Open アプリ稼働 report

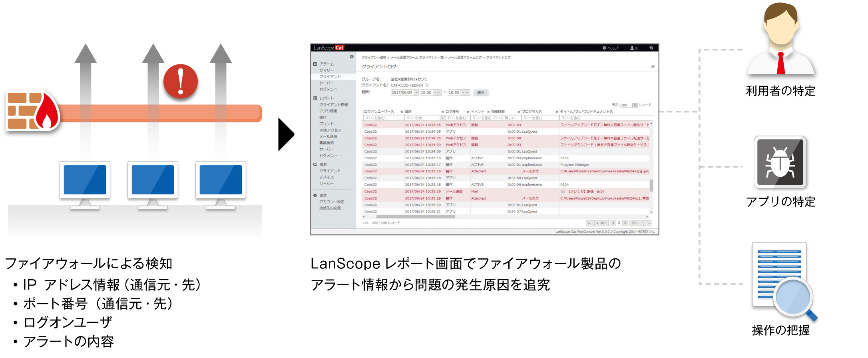coord(328,111)
